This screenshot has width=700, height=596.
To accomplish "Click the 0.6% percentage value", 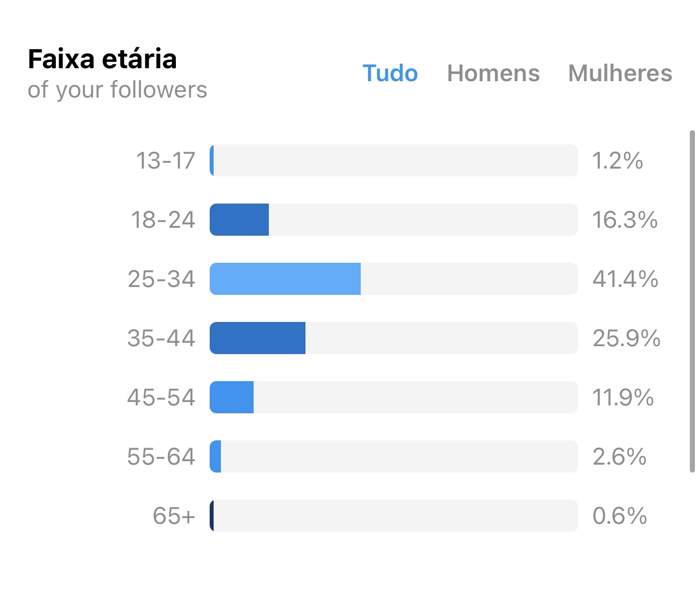I will point(619,515).
